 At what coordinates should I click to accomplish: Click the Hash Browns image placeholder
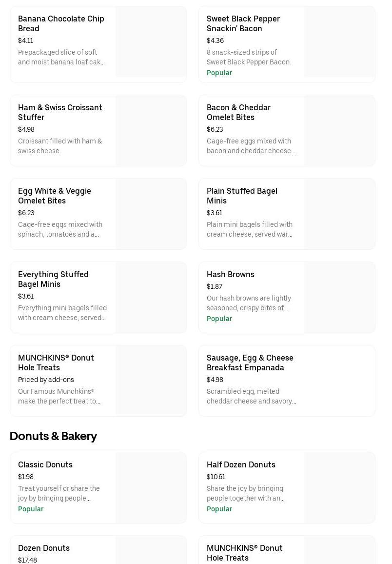(339, 298)
